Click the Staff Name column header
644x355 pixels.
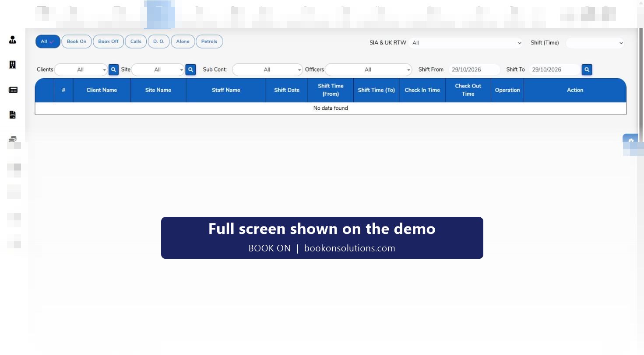(x=226, y=90)
